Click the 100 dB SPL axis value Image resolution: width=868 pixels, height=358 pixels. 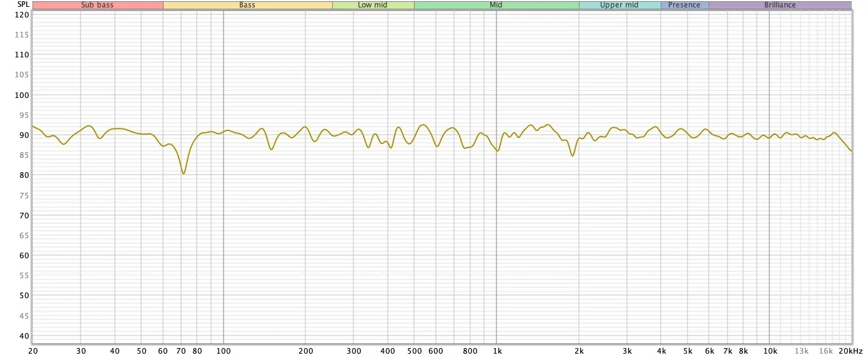(x=22, y=95)
